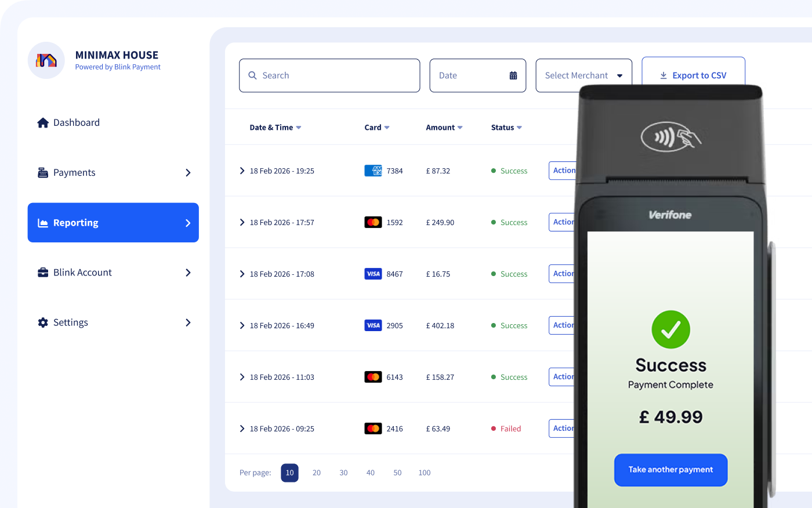812x508 pixels.
Task: Click the magnifier icon in search box
Action: pos(252,75)
